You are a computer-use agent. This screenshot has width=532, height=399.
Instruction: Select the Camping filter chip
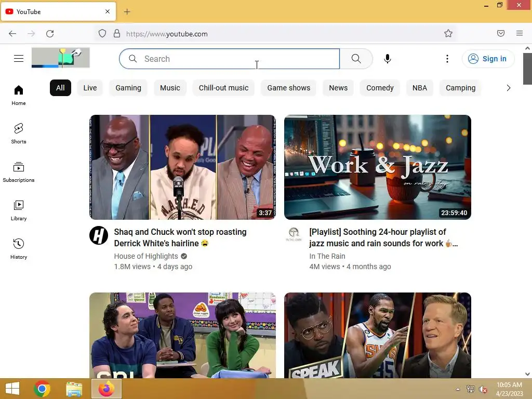460,88
